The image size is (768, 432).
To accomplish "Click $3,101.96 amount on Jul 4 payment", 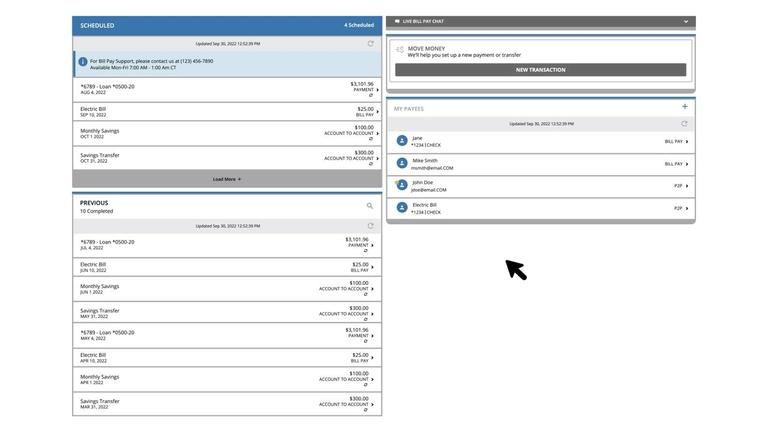I will (357, 240).
